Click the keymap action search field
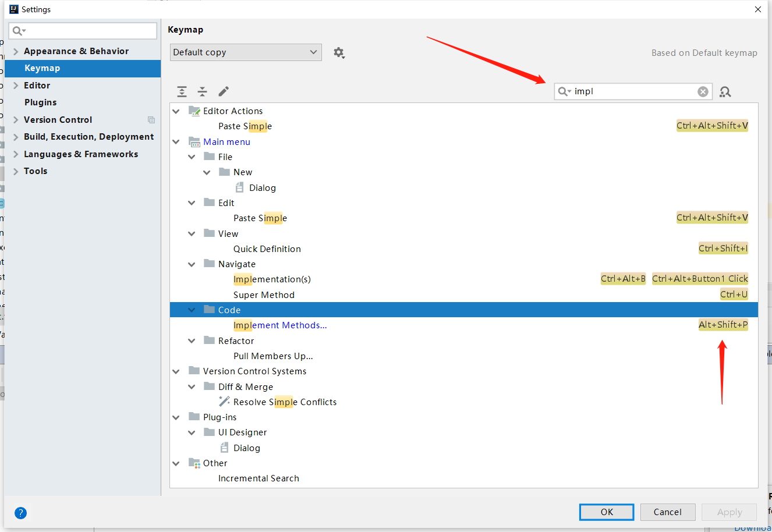This screenshot has height=532, width=772. (x=633, y=91)
